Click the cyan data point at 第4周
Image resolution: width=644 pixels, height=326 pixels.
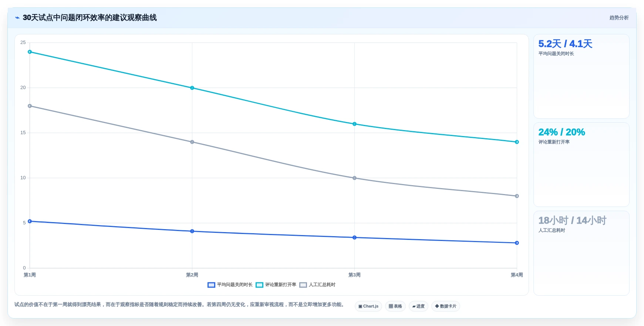pos(517,142)
